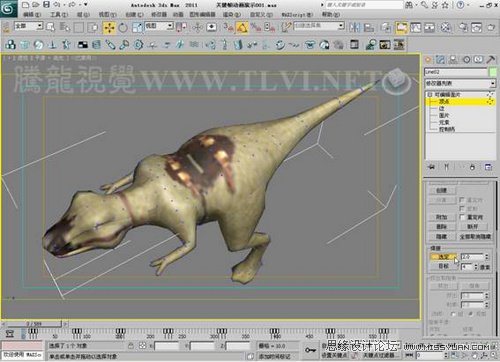Viewport: 500px width, 362px height.
Task: Click the Mirror tool icon
Action: pos(355,27)
